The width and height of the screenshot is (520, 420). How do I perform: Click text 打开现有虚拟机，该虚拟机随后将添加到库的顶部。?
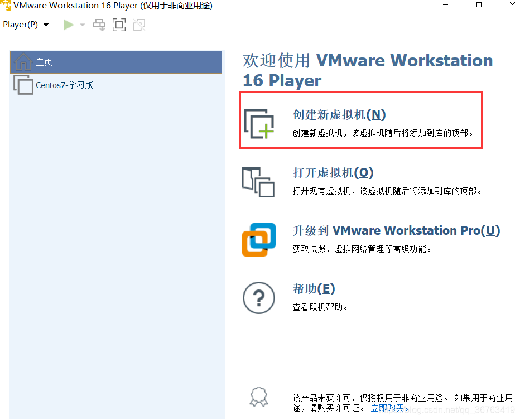tap(387, 191)
